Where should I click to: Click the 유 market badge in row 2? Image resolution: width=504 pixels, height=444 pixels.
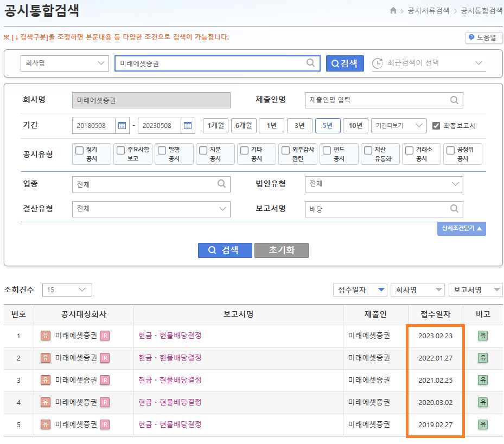tap(46, 358)
